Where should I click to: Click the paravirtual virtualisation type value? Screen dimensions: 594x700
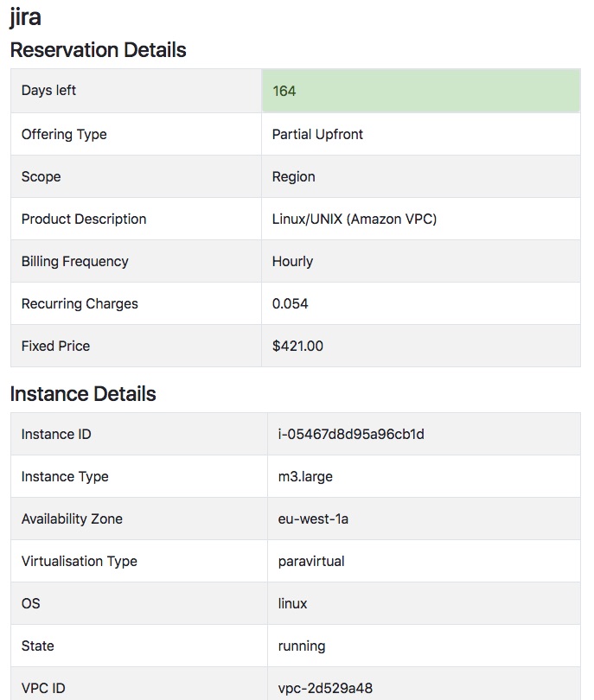(311, 561)
